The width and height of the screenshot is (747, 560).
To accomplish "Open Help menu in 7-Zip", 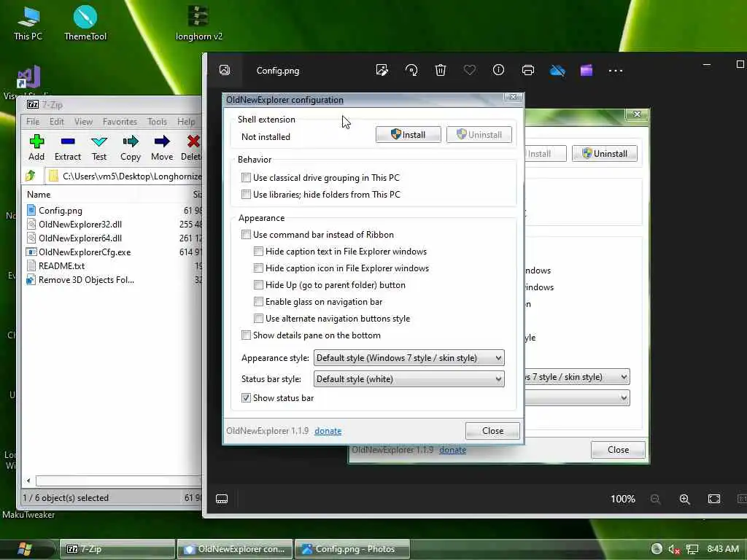I will 186,122.
